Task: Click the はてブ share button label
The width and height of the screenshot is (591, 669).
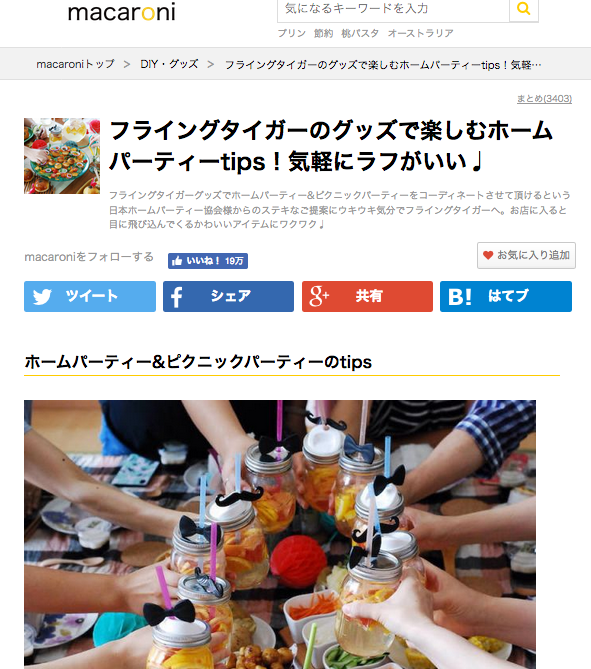Action: pyautogui.click(x=508, y=296)
